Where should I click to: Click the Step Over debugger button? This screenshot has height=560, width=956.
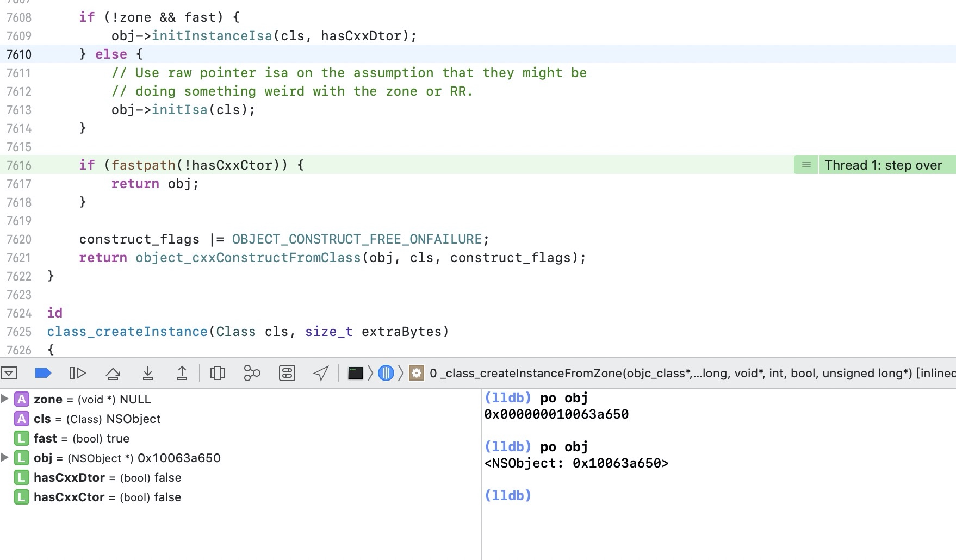click(113, 373)
